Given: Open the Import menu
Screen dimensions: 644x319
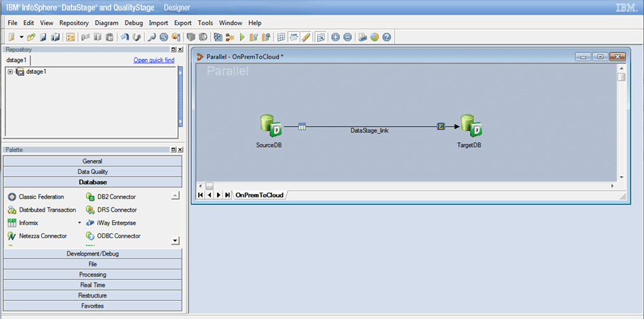Looking at the screenshot, I should (x=159, y=23).
